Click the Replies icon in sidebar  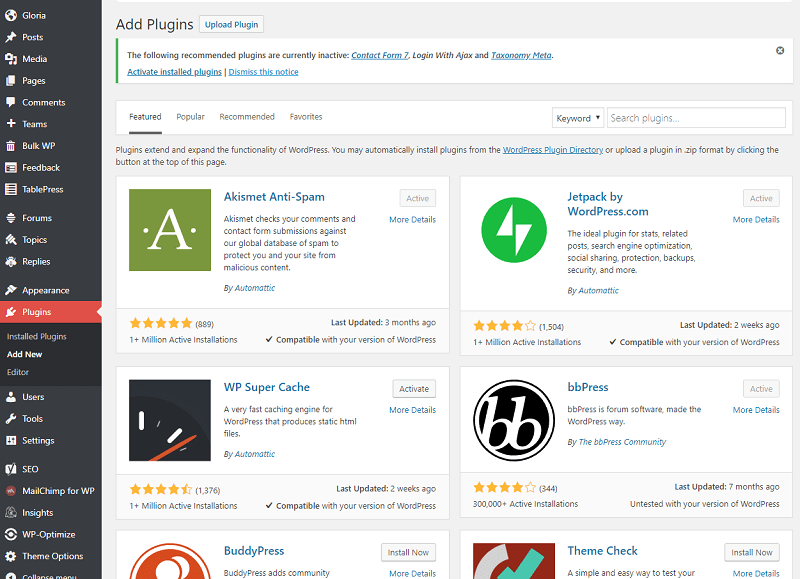pos(11,262)
